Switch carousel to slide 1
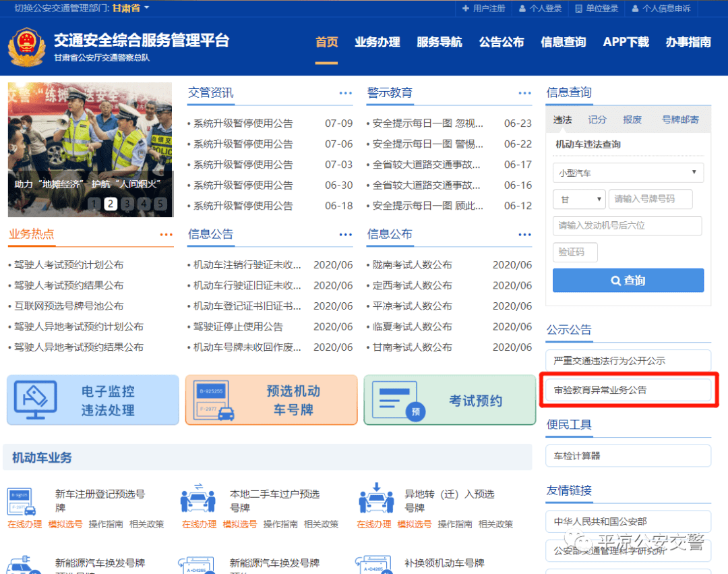This screenshot has height=574, width=728. coord(94,204)
